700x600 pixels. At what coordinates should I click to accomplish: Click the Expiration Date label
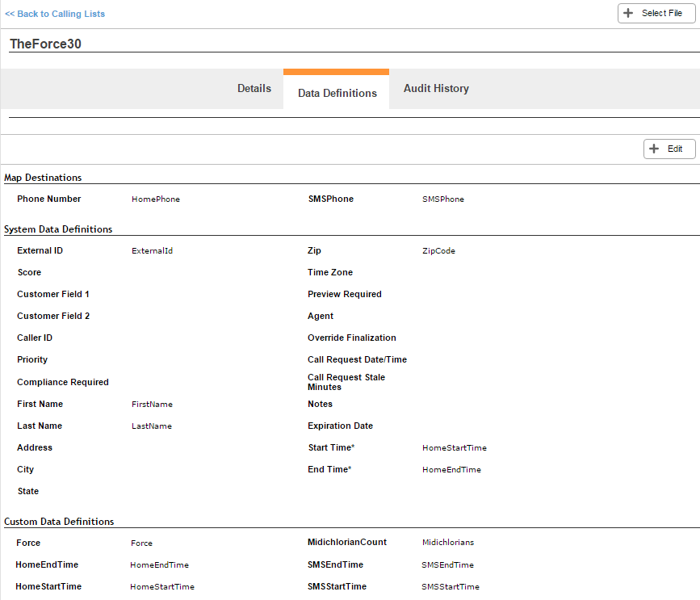[x=340, y=426]
